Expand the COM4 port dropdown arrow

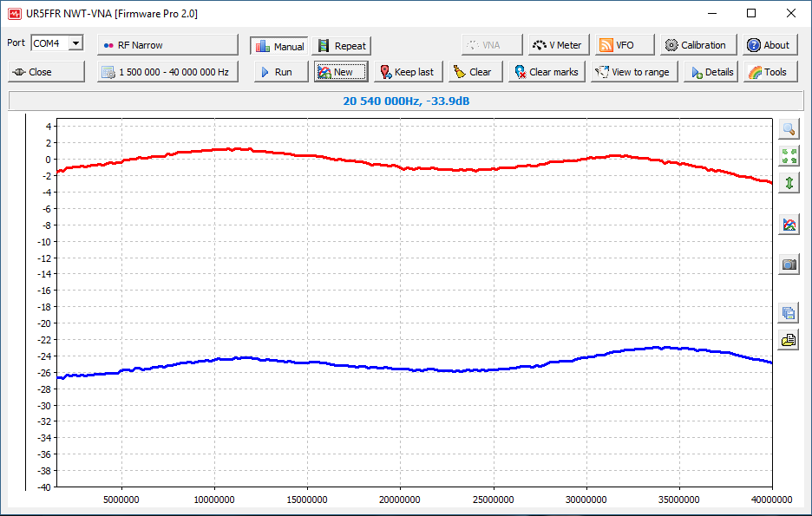pos(75,43)
